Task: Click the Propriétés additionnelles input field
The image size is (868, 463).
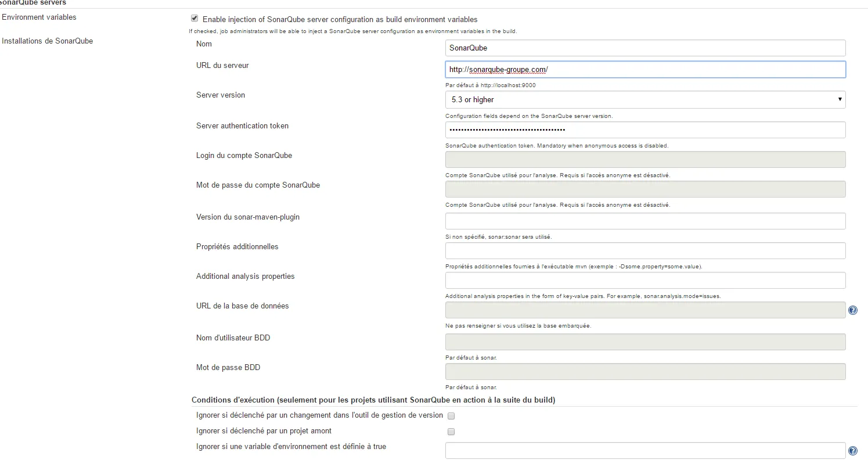Action: coord(644,250)
